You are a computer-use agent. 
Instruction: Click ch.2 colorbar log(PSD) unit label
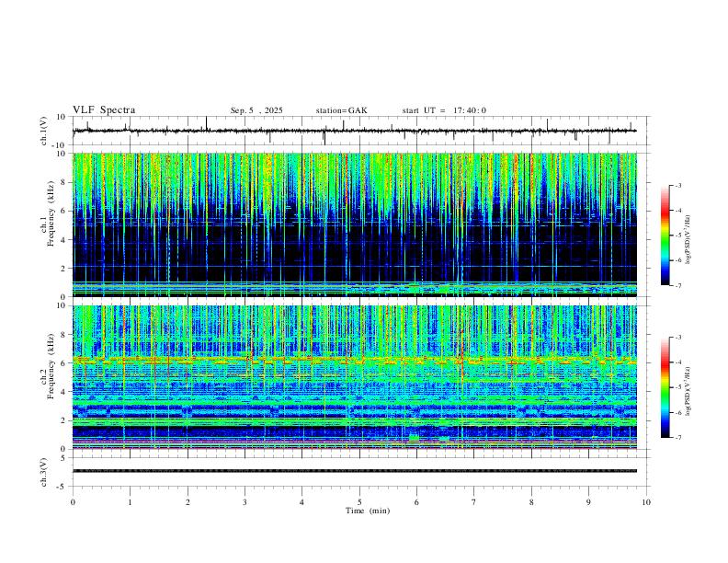point(688,391)
